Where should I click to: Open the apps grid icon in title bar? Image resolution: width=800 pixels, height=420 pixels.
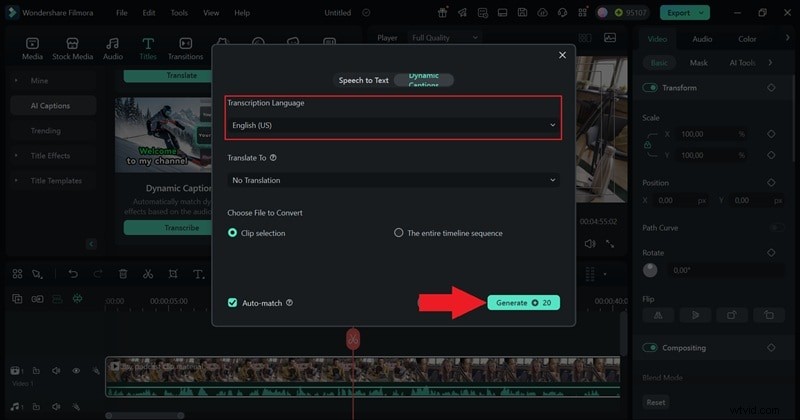[582, 13]
